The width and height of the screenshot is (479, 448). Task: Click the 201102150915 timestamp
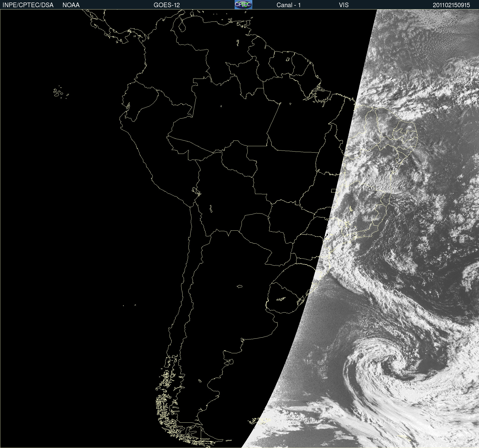coord(451,5)
